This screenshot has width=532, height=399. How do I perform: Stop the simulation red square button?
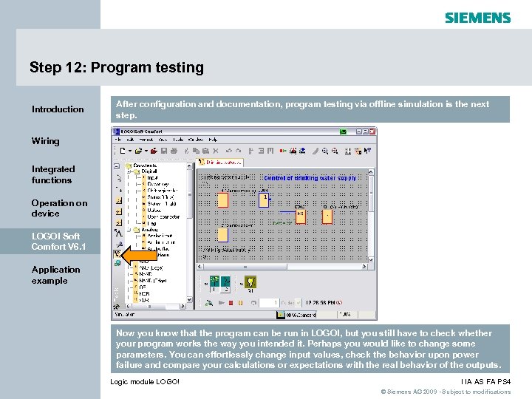[231, 303]
